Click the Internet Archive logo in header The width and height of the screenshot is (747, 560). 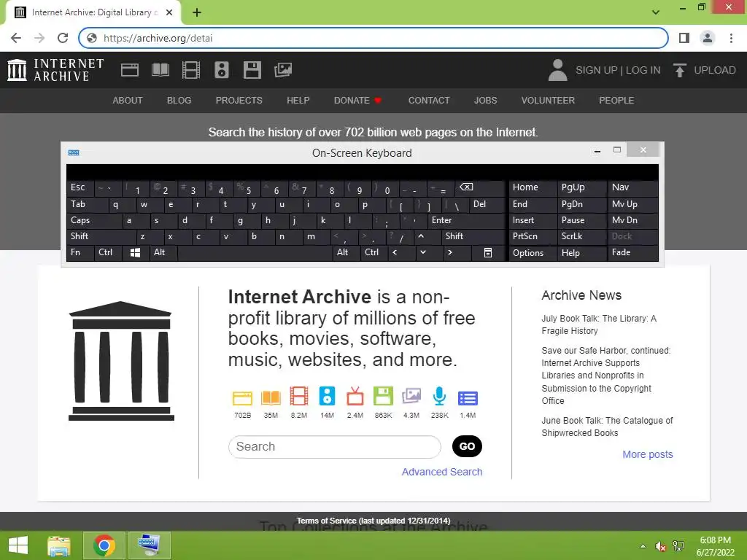pyautogui.click(x=55, y=70)
